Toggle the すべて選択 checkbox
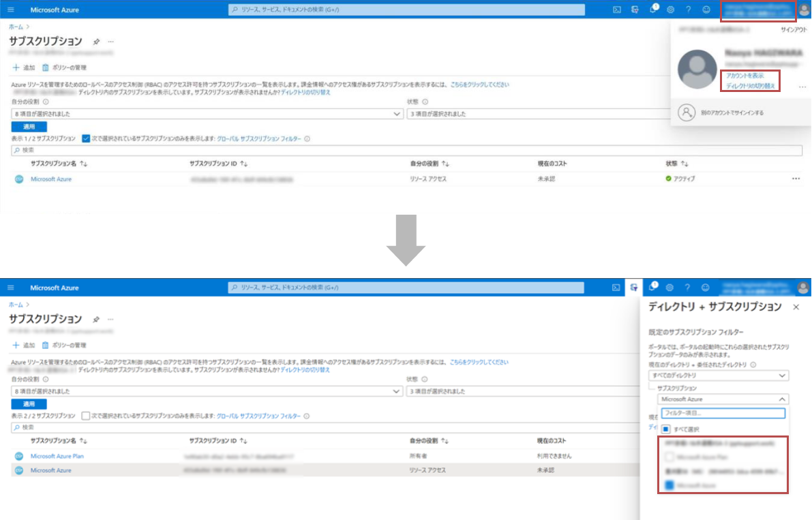812x520 pixels. click(x=666, y=429)
